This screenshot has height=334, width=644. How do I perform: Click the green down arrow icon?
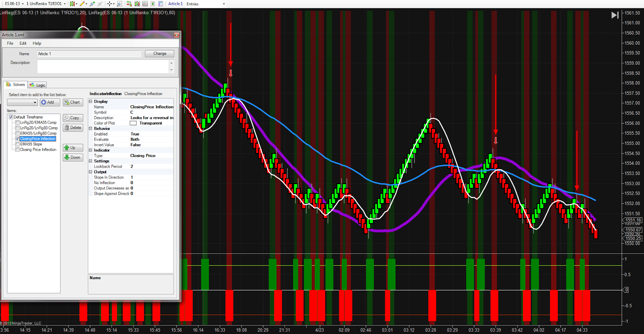point(67,158)
